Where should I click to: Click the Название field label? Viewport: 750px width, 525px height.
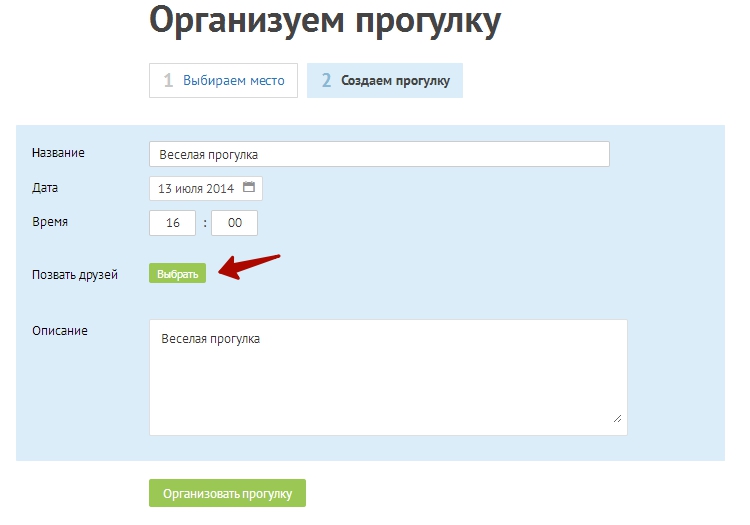click(58, 153)
